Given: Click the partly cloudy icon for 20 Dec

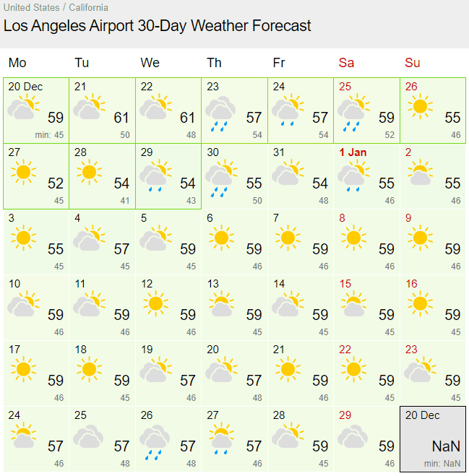Looking at the screenshot, I should click(x=23, y=107).
